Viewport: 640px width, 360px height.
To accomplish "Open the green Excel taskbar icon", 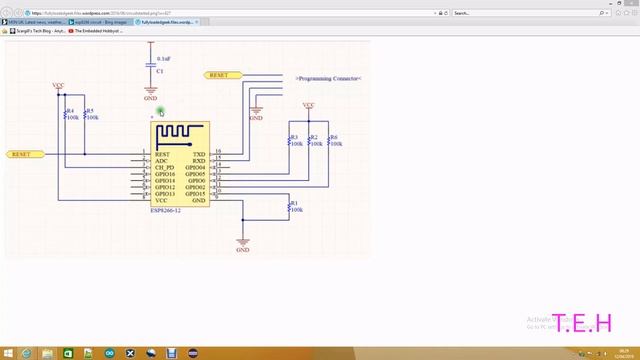I will tap(68, 353).
